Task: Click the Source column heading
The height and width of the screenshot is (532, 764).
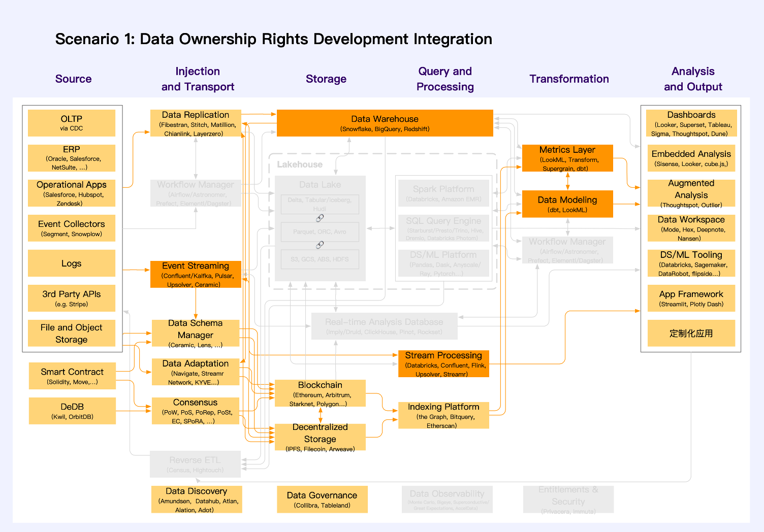Action: pos(74,79)
